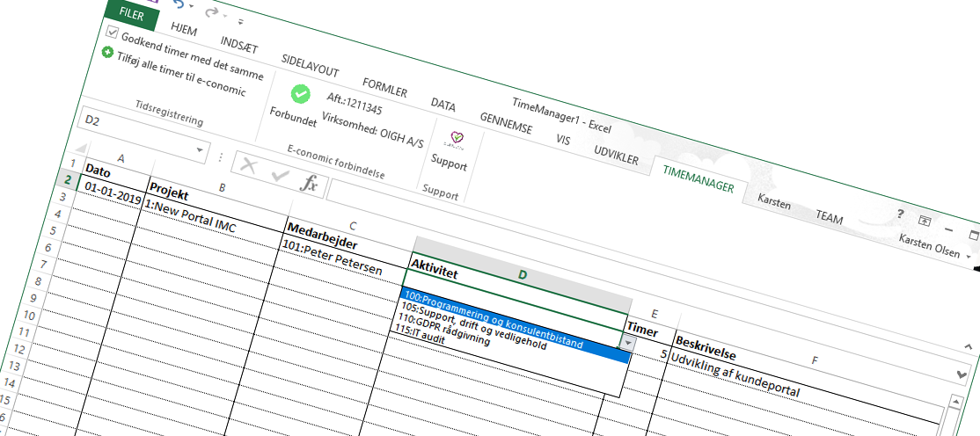Click the 'Medarbejder' header cell
The image size is (980, 436).
coord(348,243)
